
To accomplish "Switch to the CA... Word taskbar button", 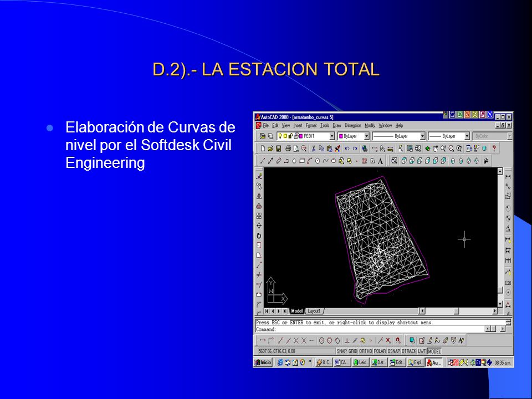I will [x=342, y=362].
